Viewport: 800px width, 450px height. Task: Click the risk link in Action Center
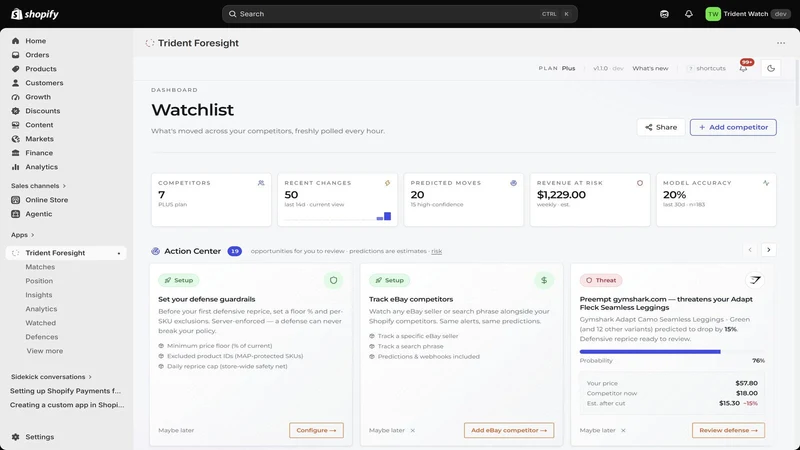[x=437, y=251]
